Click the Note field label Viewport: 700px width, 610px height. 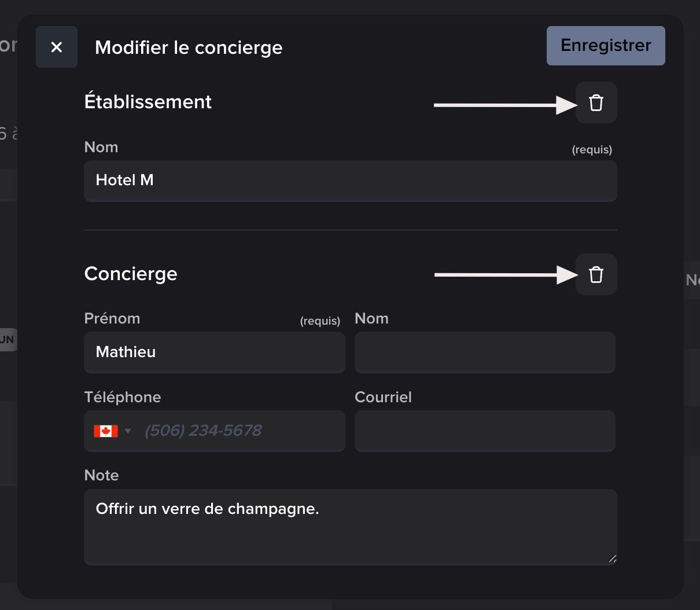pyautogui.click(x=102, y=476)
